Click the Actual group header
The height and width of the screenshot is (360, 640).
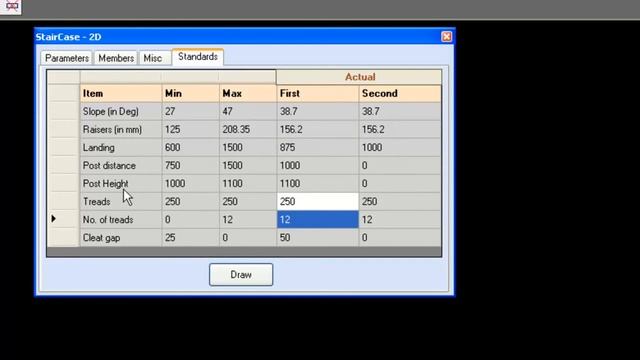pos(359,77)
